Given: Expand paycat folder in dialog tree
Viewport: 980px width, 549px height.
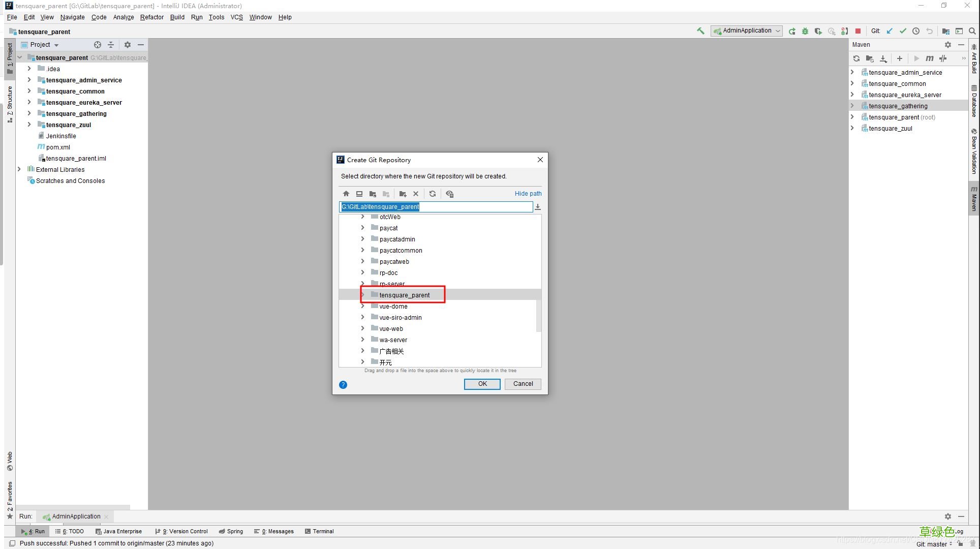Looking at the screenshot, I should point(362,228).
